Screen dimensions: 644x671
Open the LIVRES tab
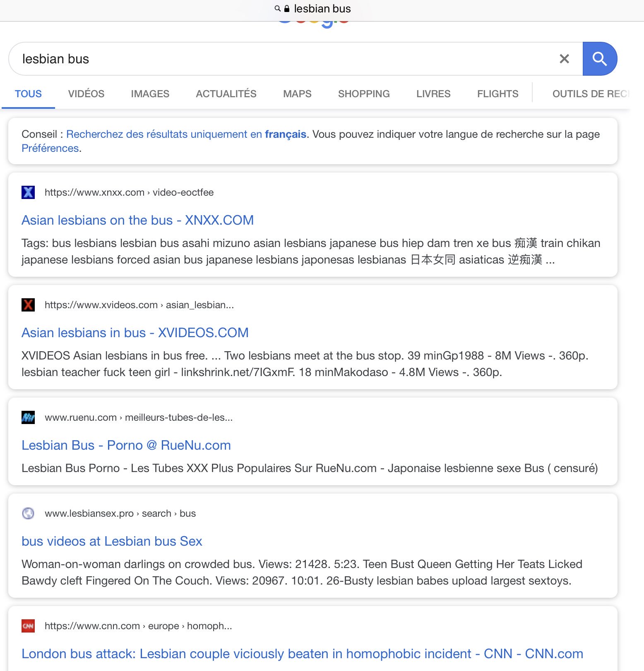pyautogui.click(x=433, y=94)
